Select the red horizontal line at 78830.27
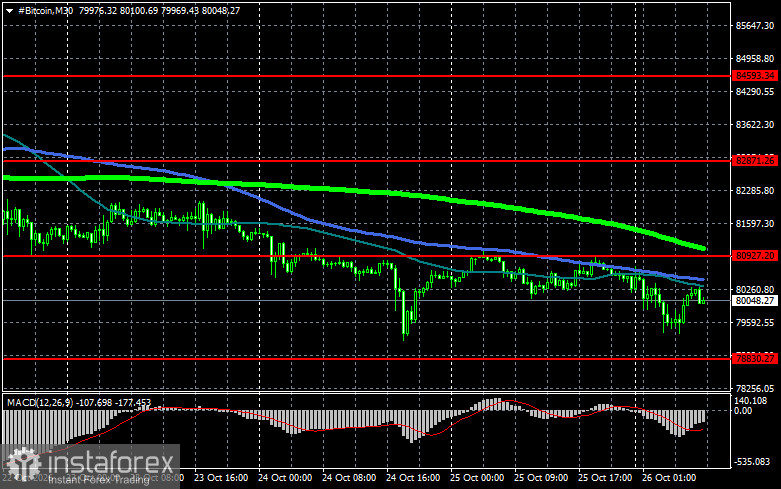Screen dimensions: 781x489 point(367,359)
